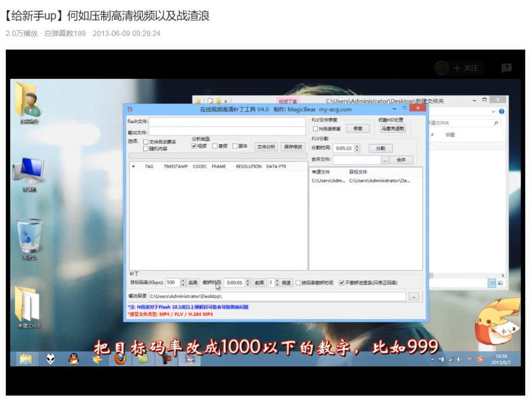Click the 目标文件 column header

(358, 172)
